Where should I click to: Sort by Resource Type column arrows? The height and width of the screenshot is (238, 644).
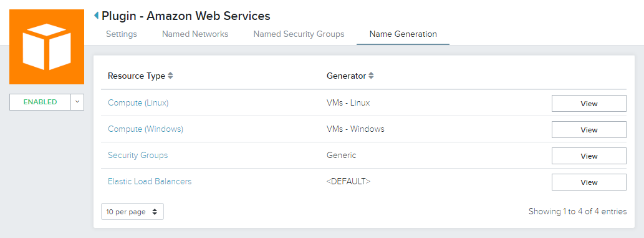pos(170,76)
